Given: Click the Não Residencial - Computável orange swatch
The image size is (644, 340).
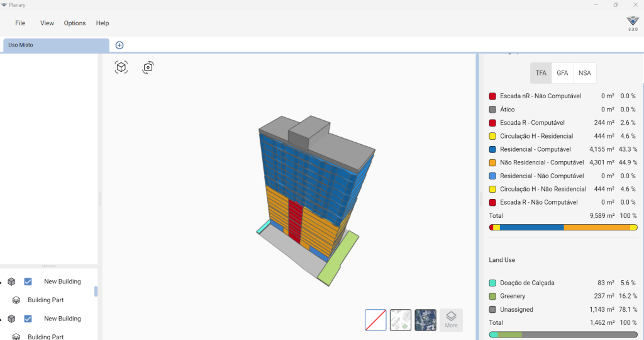Looking at the screenshot, I should (x=492, y=162).
